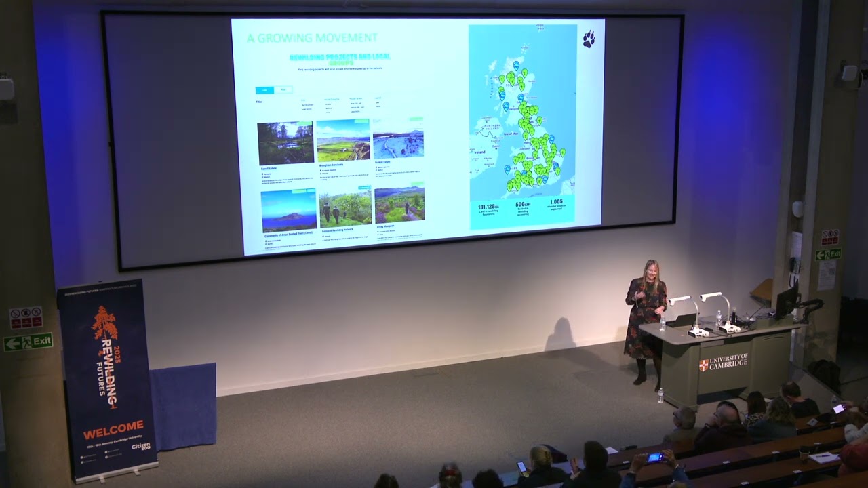Click the '1,005' member projects statistic
The image size is (868, 488).
click(556, 202)
